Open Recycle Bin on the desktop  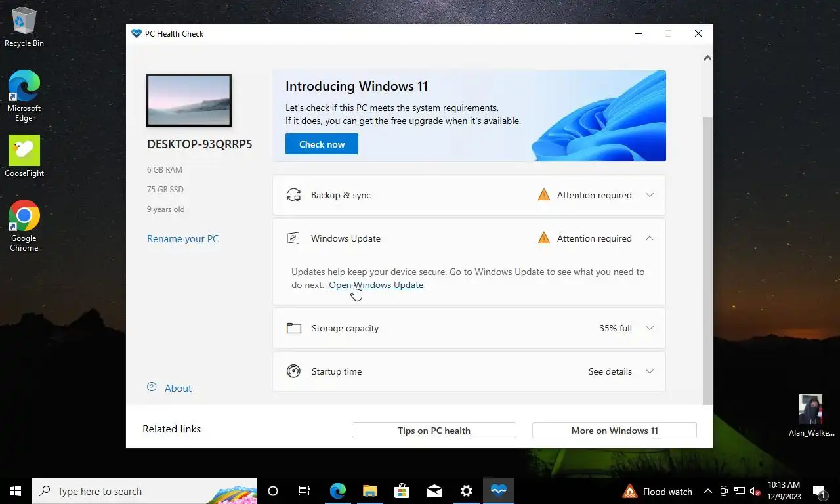click(24, 27)
